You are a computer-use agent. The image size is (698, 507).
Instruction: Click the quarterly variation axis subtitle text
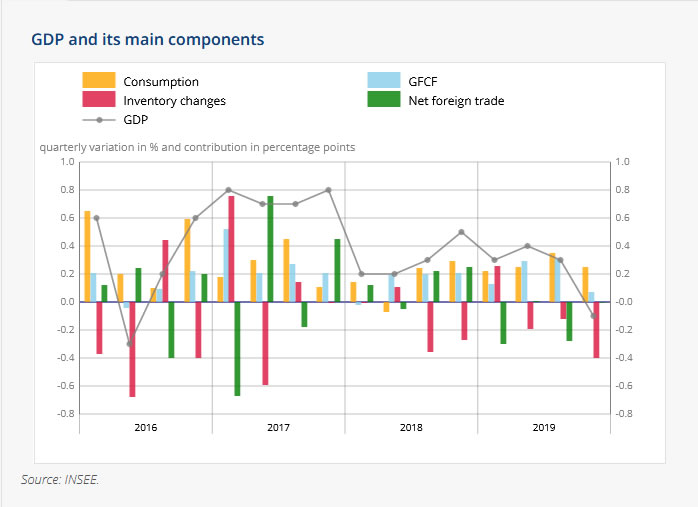(197, 147)
